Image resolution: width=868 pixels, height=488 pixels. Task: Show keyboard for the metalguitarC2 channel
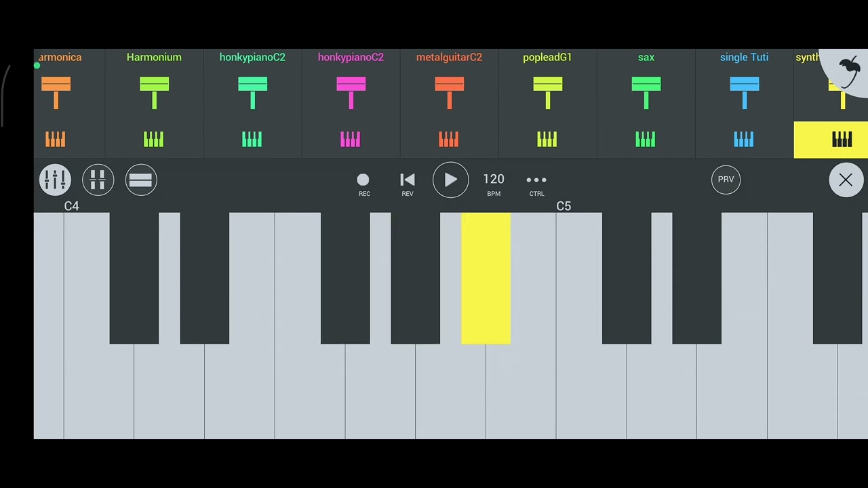449,139
